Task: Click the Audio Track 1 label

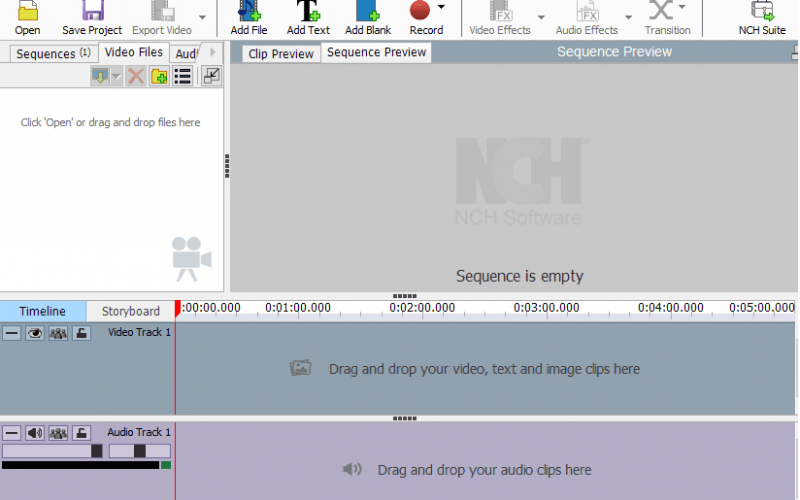Action: coord(139,432)
